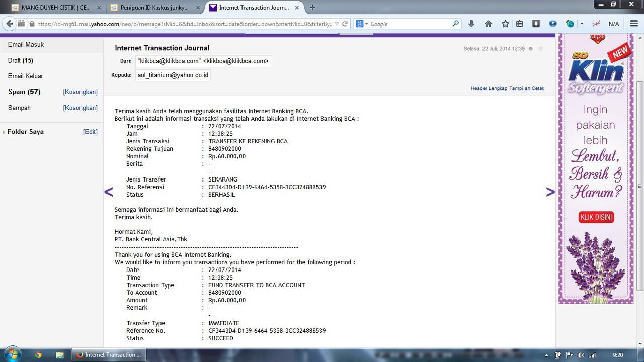Screen dimensions: 644x362
Task: Go to the browser home page icon
Action: [x=488, y=24]
